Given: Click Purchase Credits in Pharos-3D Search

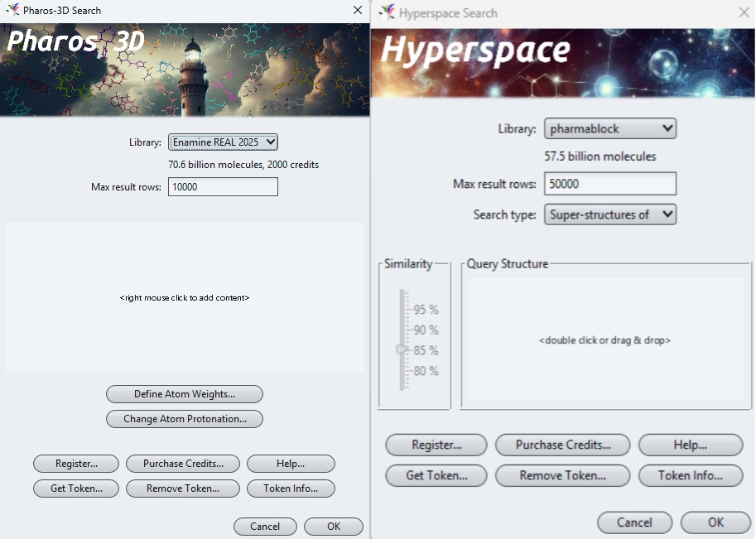Looking at the screenshot, I should point(183,464).
